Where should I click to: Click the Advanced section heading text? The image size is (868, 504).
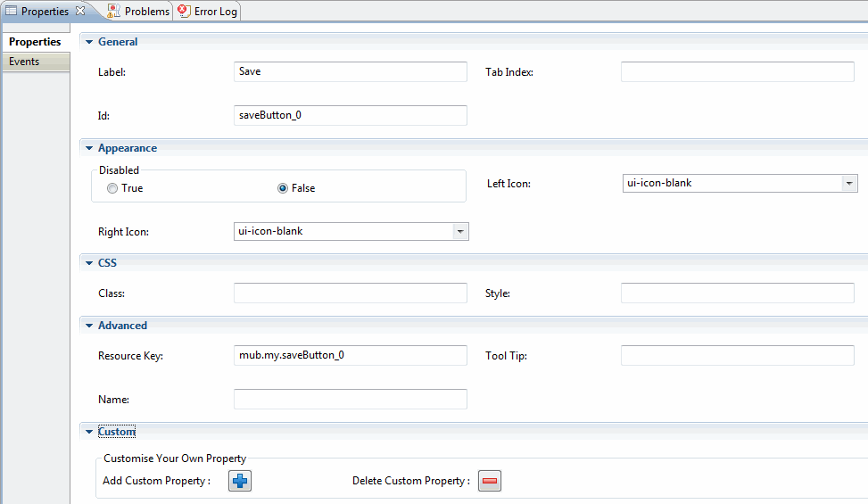122,326
